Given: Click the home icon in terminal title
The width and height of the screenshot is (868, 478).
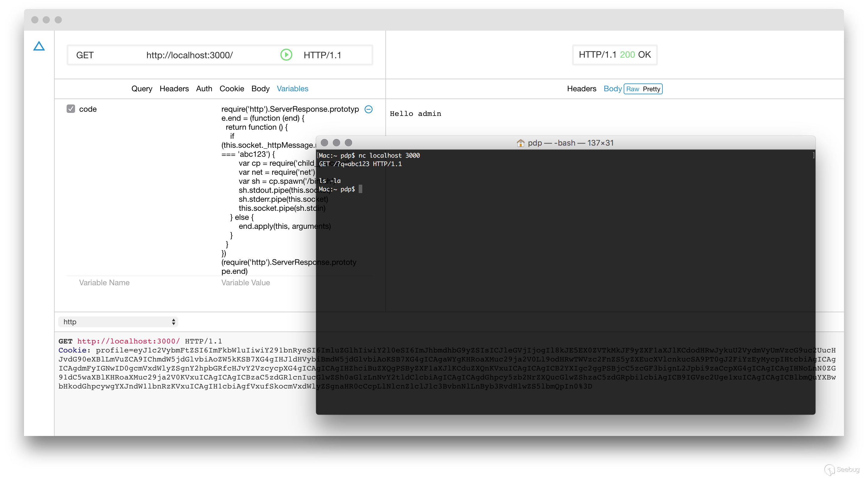Looking at the screenshot, I should [520, 143].
